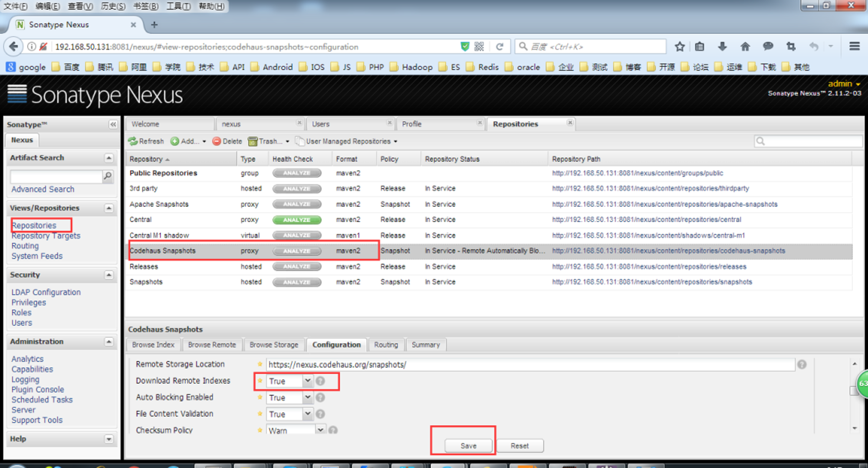Collapse the Security panel
The image size is (868, 468).
click(109, 275)
